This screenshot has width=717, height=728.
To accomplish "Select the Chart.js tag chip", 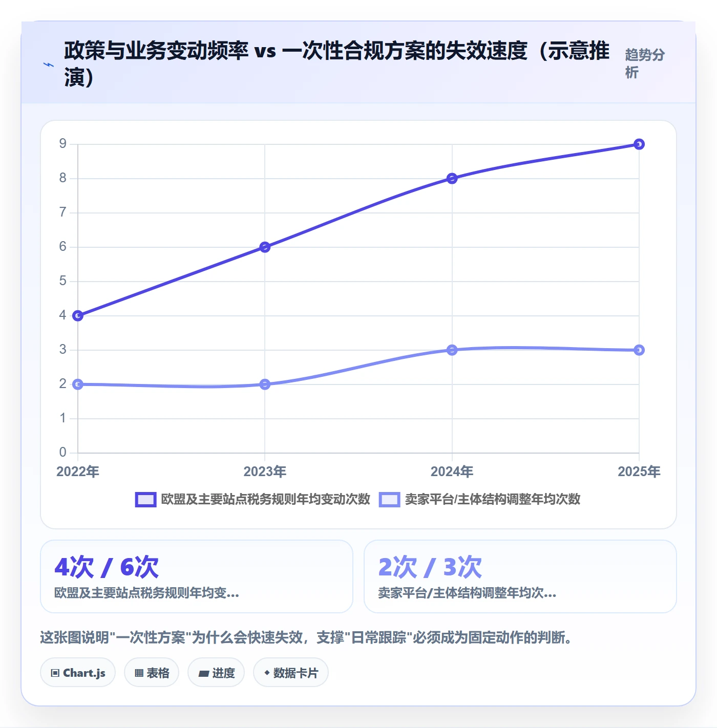I will tap(78, 673).
